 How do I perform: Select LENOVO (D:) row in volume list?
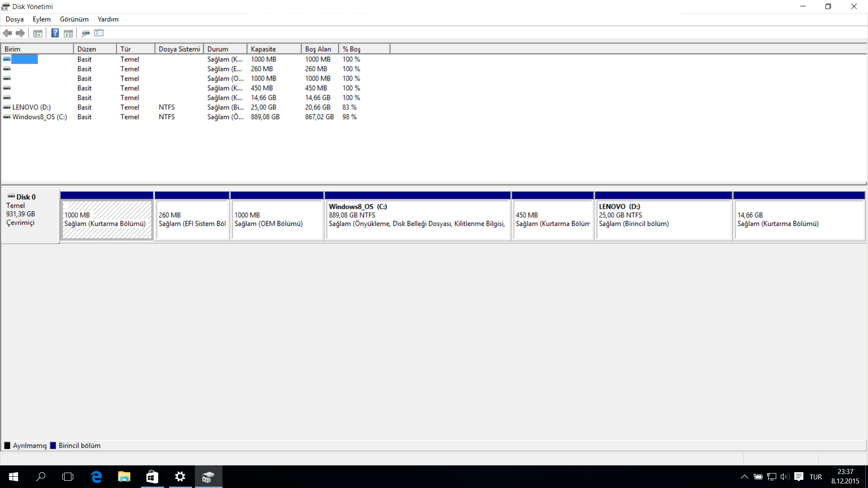coord(31,107)
